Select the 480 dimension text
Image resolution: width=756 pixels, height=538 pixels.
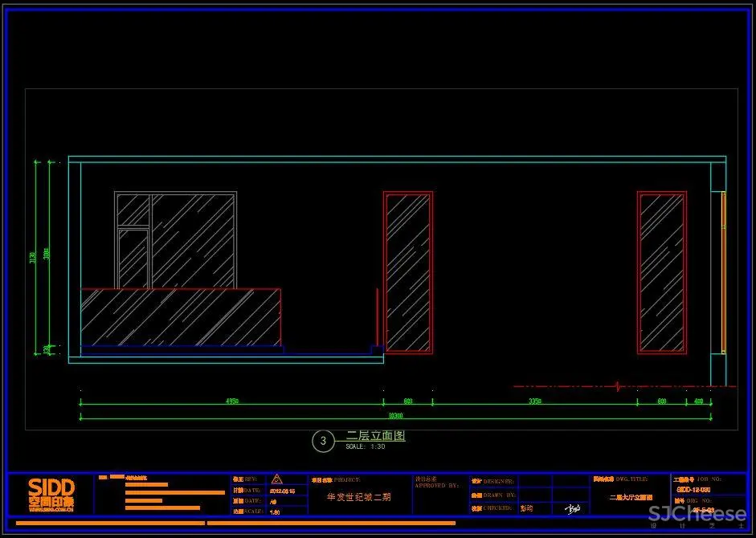698,400
